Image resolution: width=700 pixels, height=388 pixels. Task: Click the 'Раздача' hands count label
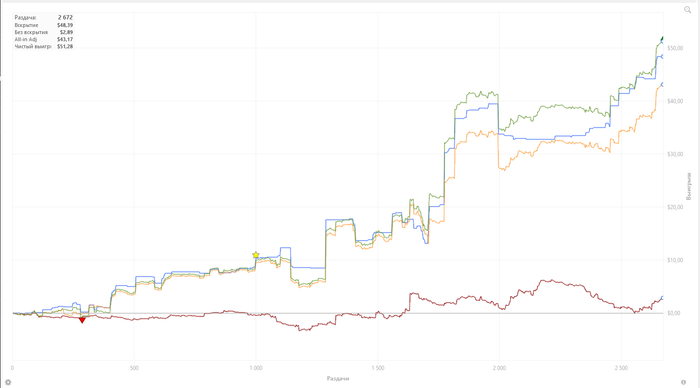[x=25, y=17]
